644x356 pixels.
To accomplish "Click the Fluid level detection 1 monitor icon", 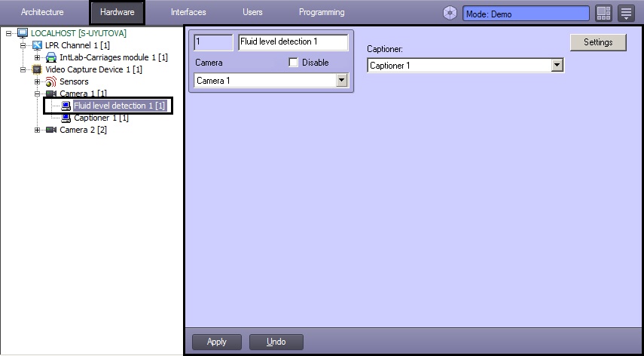I will [66, 106].
